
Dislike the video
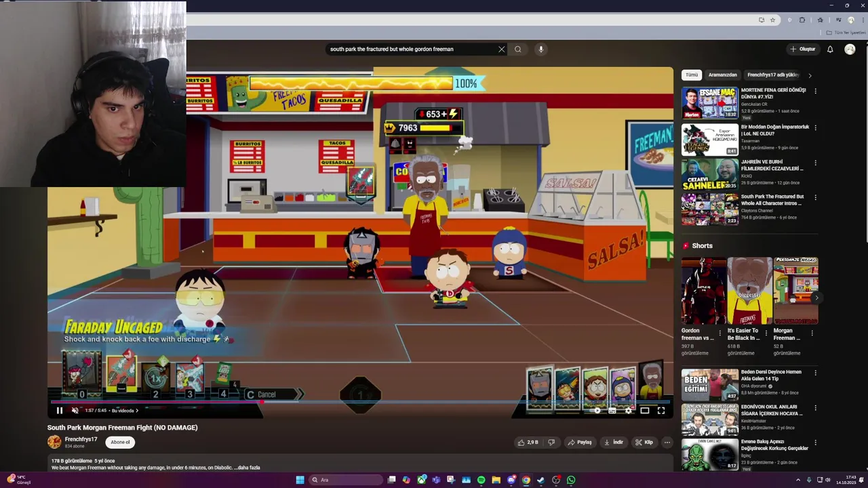coord(551,442)
